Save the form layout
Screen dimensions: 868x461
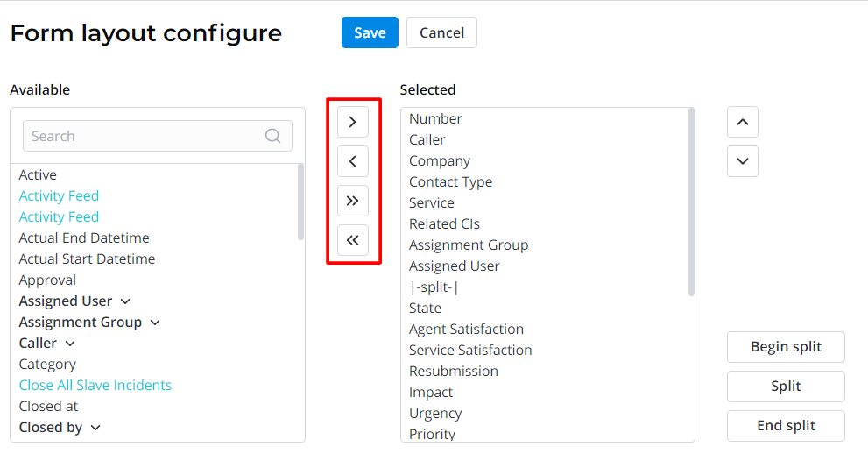[370, 32]
